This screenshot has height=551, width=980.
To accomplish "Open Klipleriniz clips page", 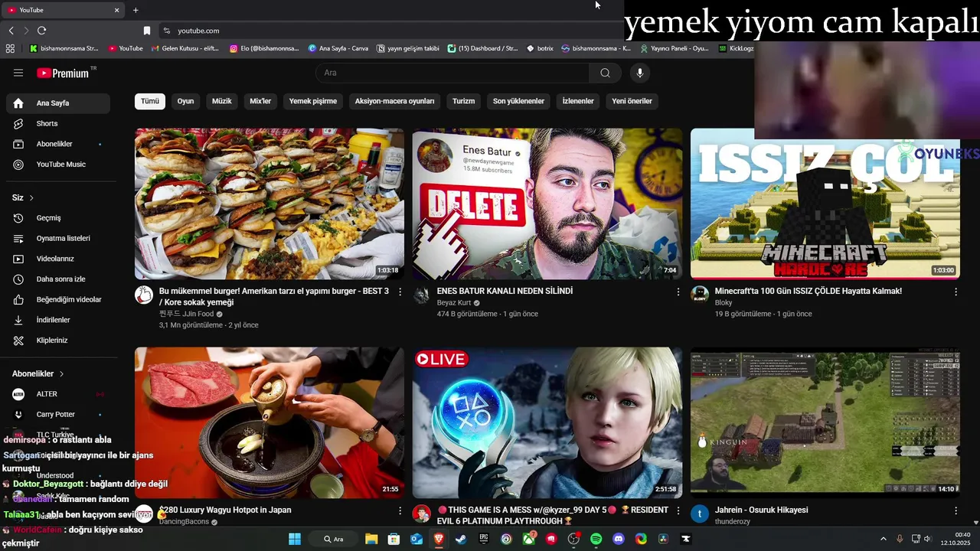I will [58, 341].
